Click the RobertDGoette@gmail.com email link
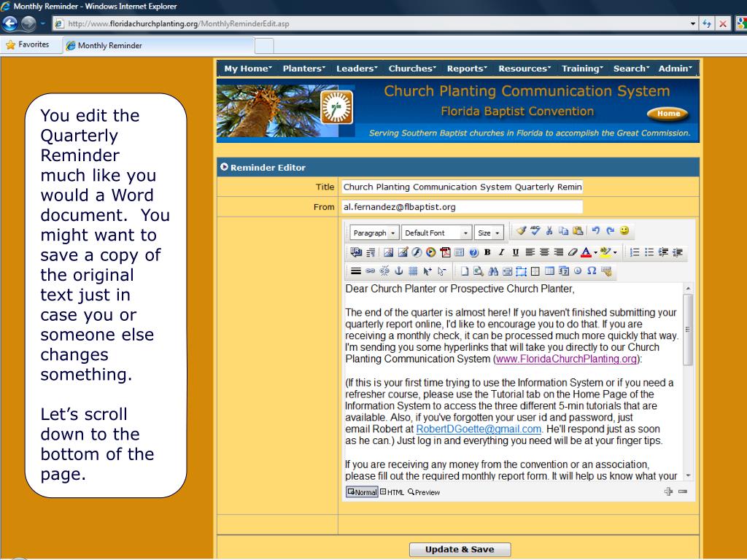 479,429
